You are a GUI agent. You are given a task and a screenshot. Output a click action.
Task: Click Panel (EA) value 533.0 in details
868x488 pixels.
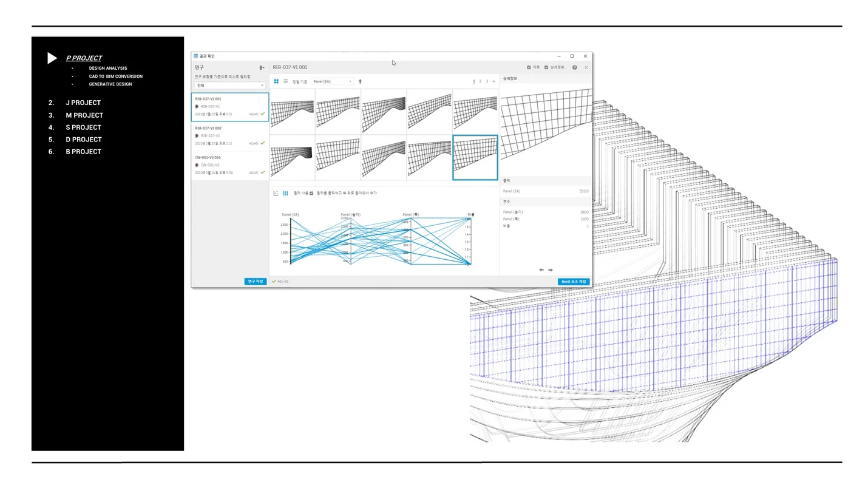coord(584,191)
